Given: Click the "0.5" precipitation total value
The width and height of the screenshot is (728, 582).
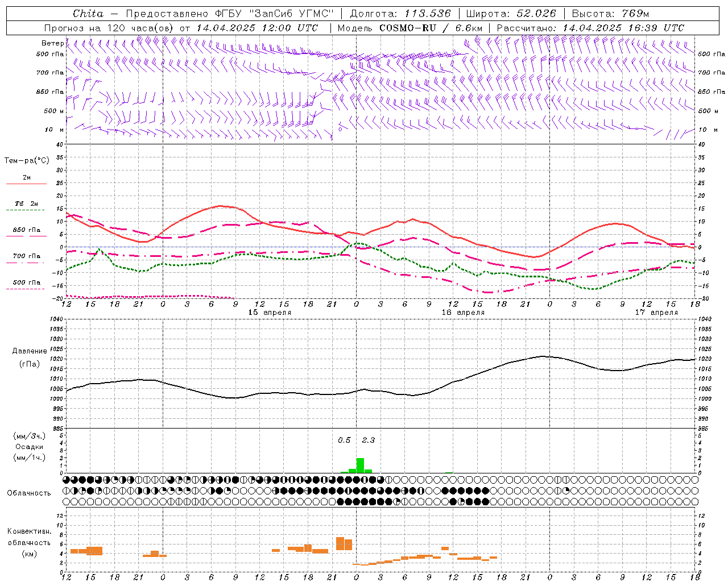Looking at the screenshot, I should 345,440.
